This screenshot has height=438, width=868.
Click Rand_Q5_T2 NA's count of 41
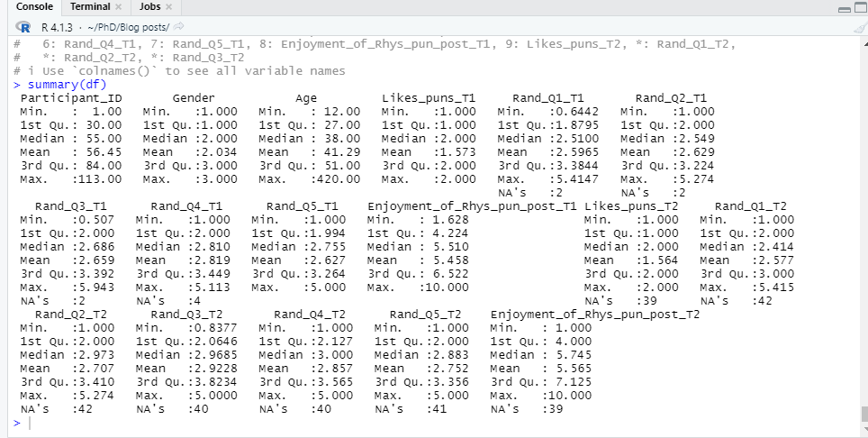[440, 409]
